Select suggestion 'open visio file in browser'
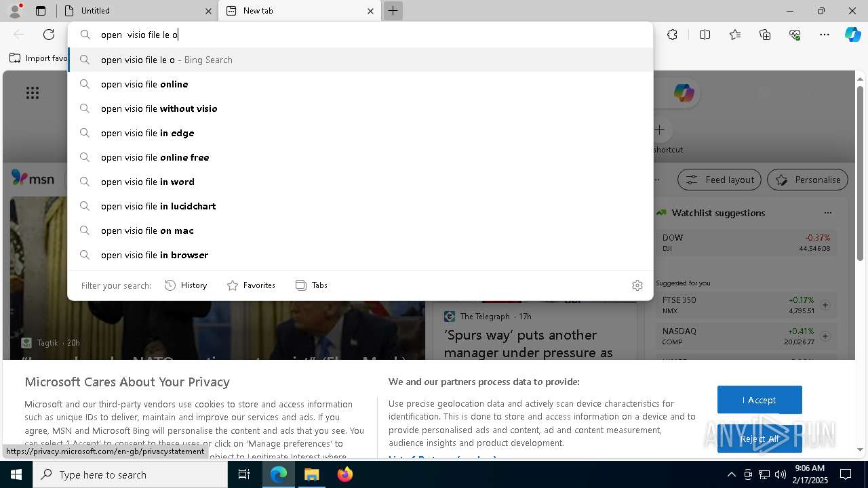This screenshot has width=868, height=488. 360,255
